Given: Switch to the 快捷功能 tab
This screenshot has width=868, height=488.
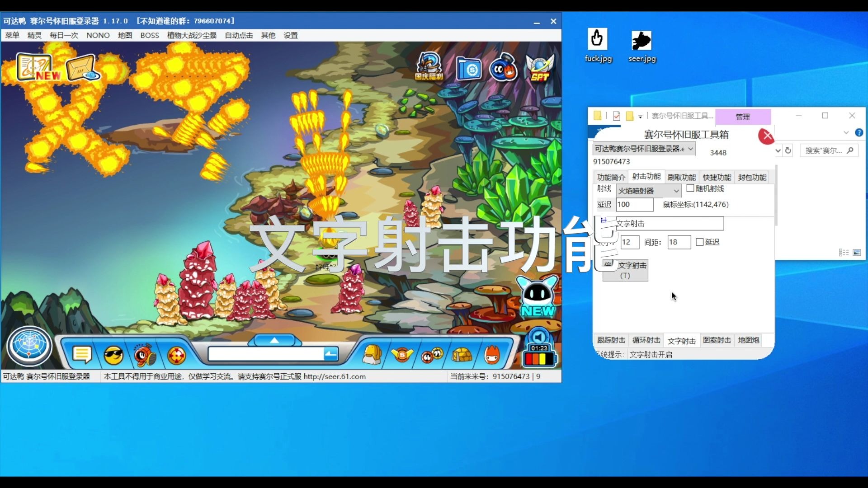Looking at the screenshot, I should pos(717,177).
